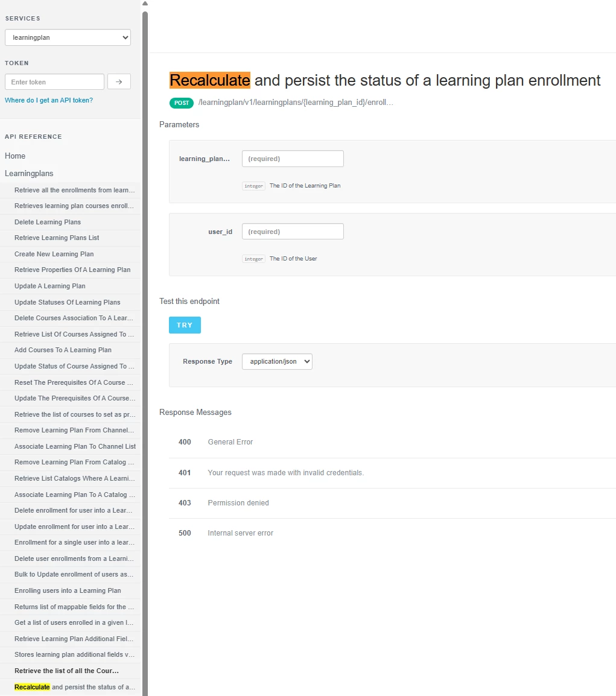The image size is (616, 696).
Task: Open Add Courses To A Learning Plan
Action: click(x=63, y=350)
